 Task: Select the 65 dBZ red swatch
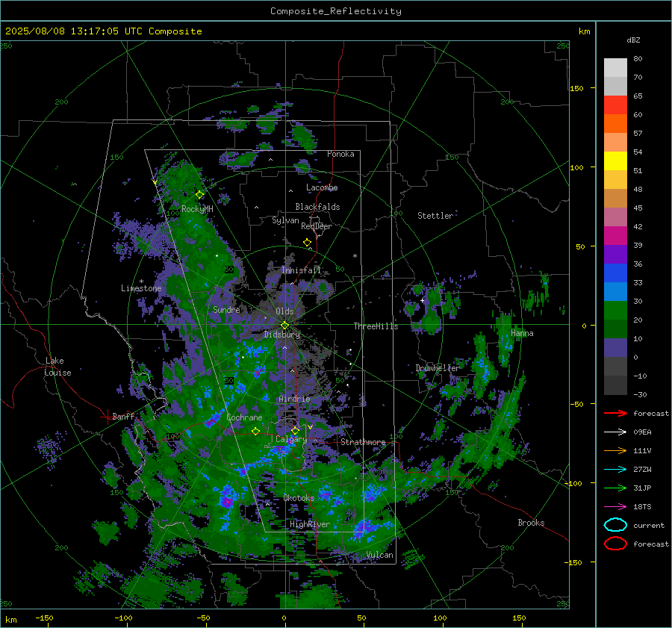[x=615, y=105]
